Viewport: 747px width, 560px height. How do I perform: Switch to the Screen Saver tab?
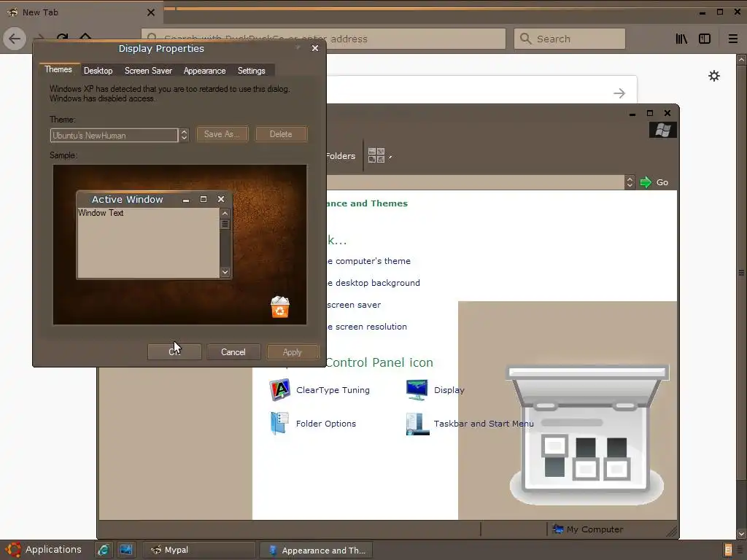[148, 71]
